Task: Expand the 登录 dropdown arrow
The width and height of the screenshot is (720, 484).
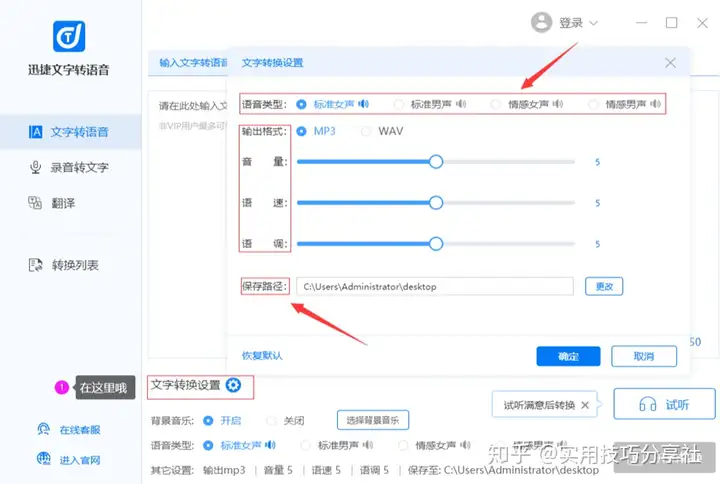Action: point(593,23)
